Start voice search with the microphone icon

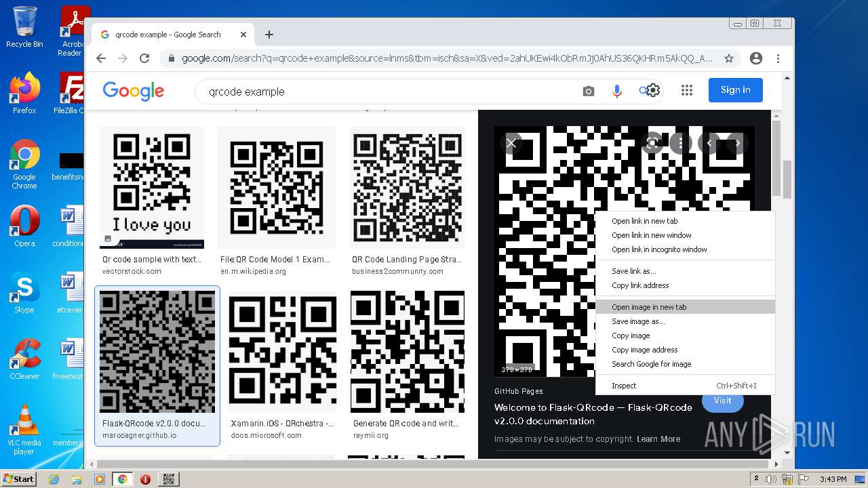[616, 91]
